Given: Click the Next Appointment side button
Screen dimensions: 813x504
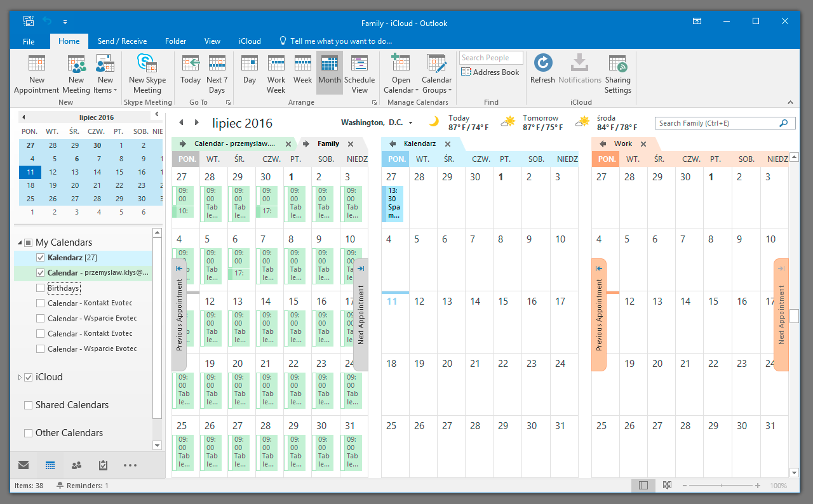Looking at the screenshot, I should click(360, 314).
